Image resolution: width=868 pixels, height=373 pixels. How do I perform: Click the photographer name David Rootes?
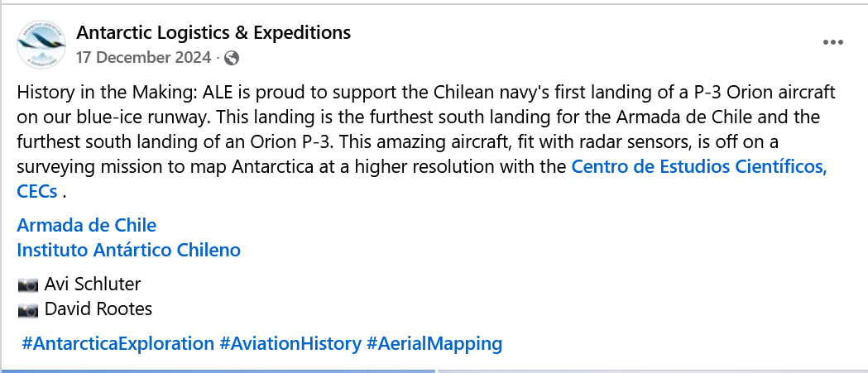(x=98, y=309)
